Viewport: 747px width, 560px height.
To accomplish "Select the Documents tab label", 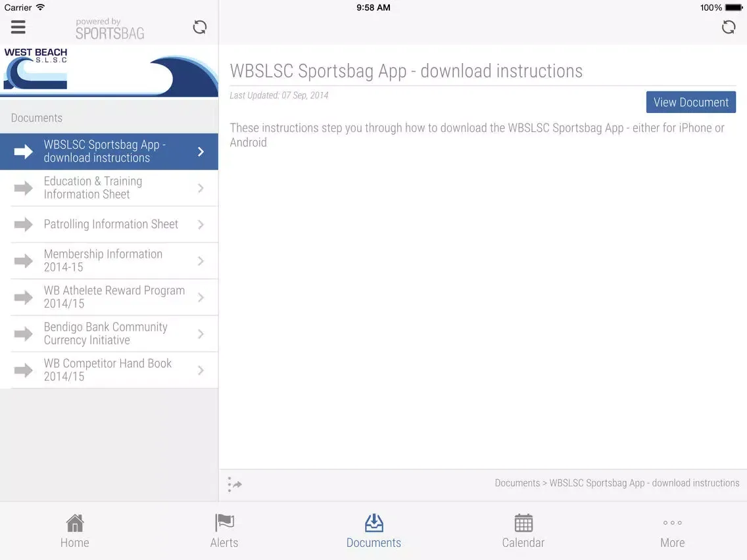I will click(x=374, y=543).
